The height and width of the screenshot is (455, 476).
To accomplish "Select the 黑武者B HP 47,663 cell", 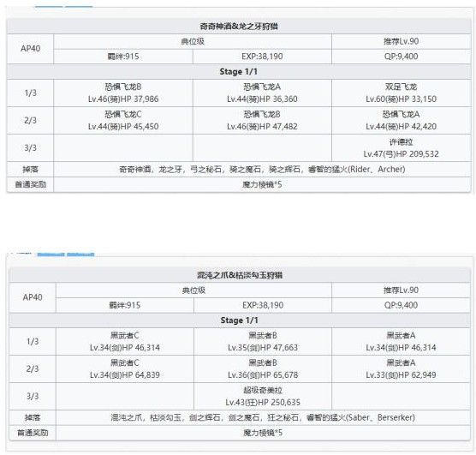I will 263,342.
